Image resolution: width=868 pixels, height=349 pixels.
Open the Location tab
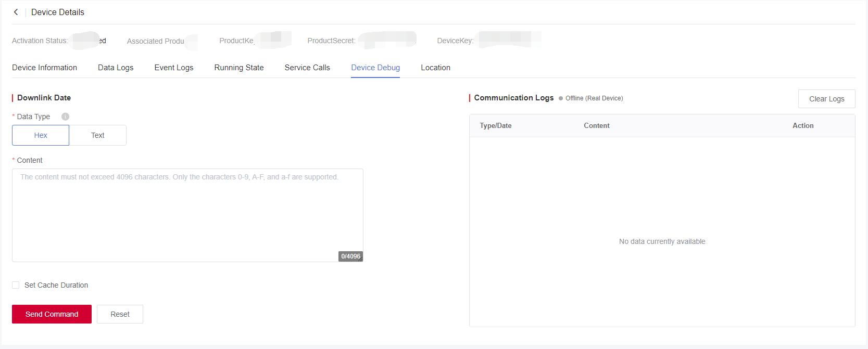tap(435, 68)
